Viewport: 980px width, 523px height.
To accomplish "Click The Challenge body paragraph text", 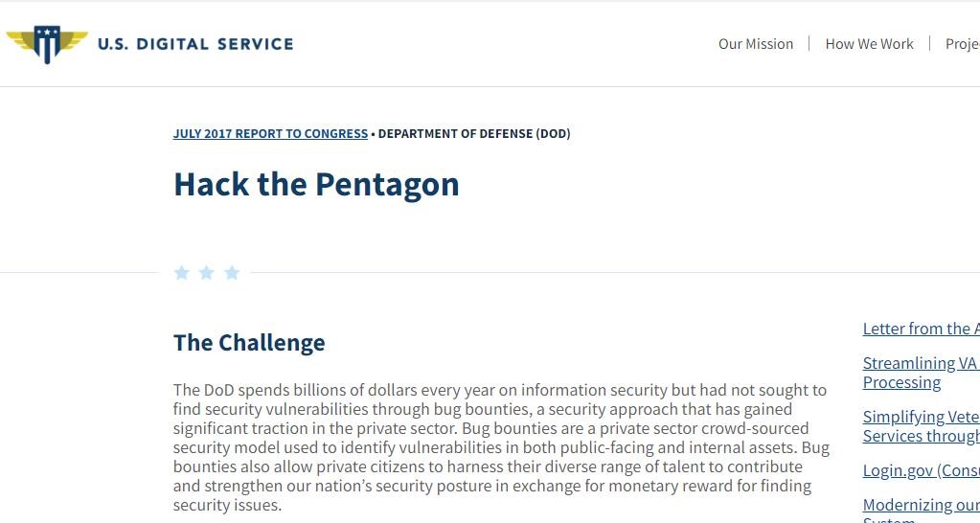I will (x=500, y=447).
